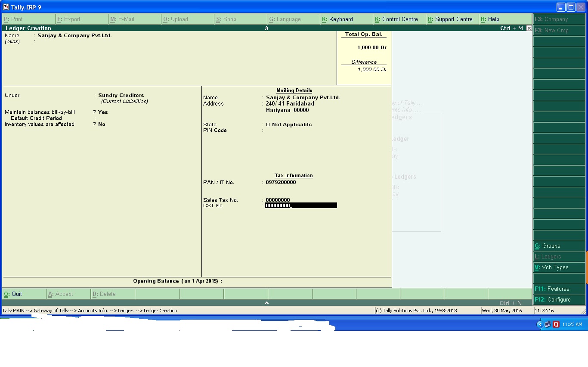Click the breadcrumb path in status bar

click(x=90, y=311)
